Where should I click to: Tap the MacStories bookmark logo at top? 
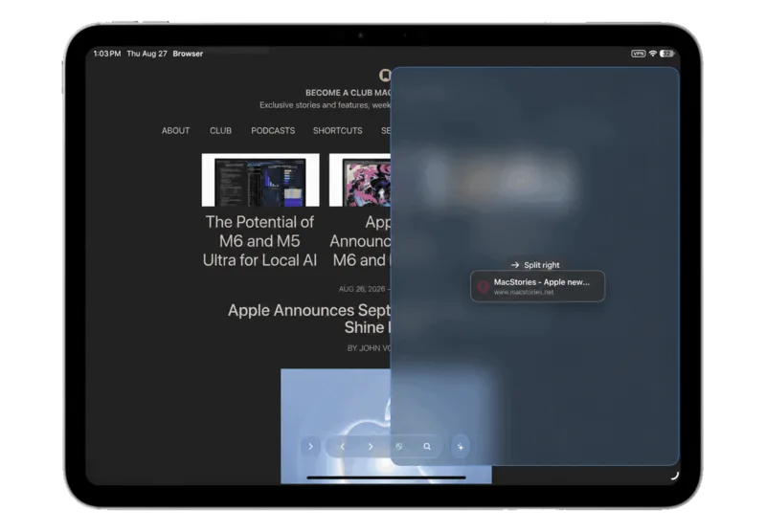point(385,75)
